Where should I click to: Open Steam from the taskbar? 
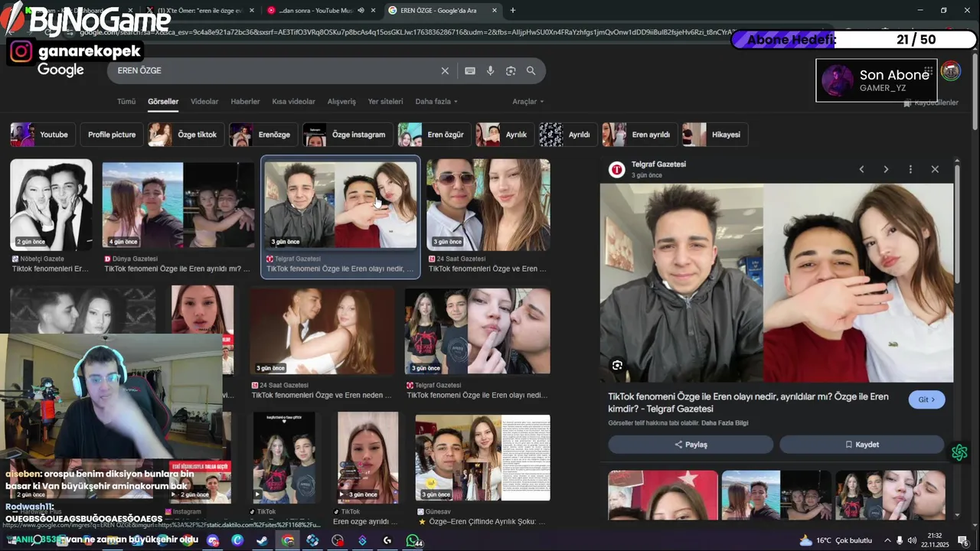coord(262,540)
